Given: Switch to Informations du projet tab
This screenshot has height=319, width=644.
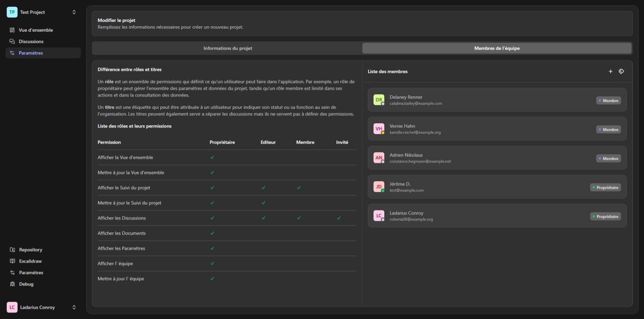Looking at the screenshot, I should pos(228,48).
